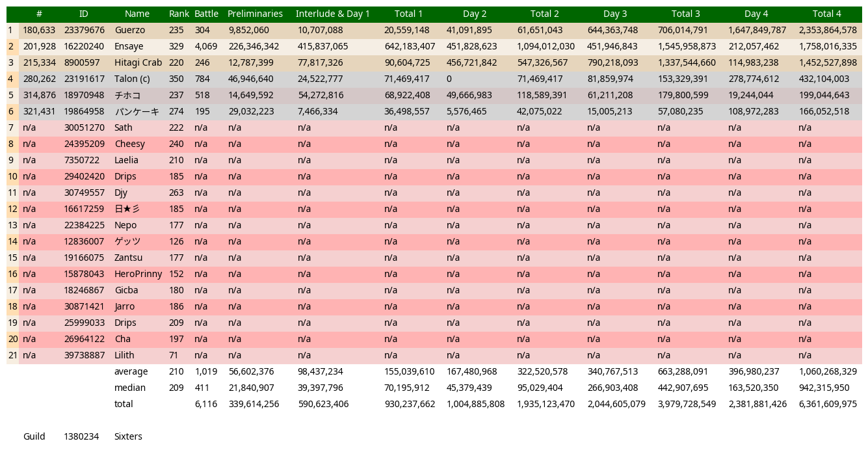Viewport: 868px width, 452px height.
Task: Click the 'Preliminaries' column header
Action: [255, 14]
